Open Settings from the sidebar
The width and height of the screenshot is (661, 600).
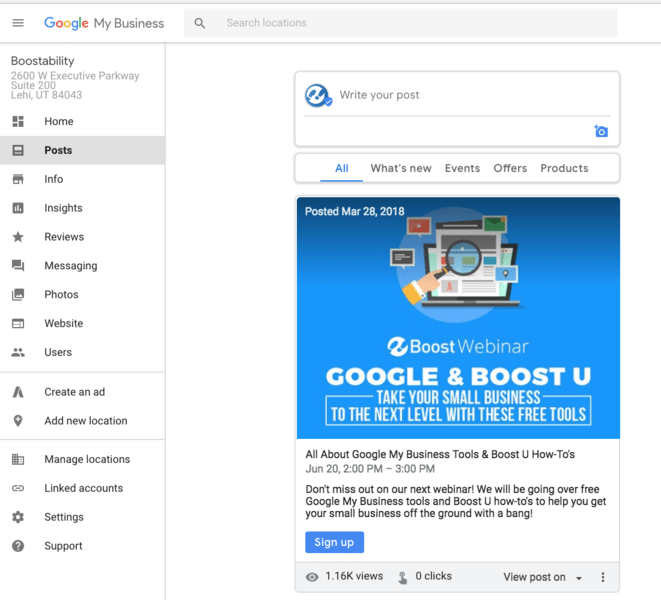(83, 517)
